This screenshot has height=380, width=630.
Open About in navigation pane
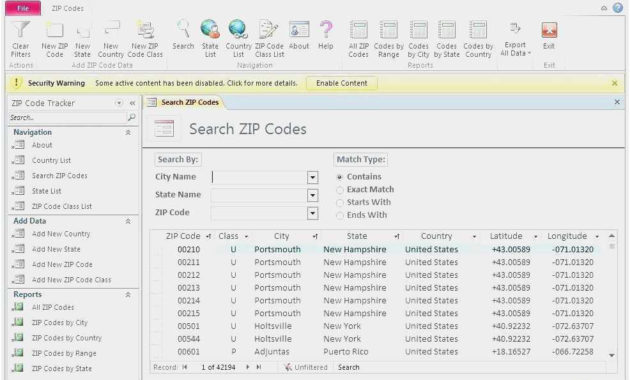(x=42, y=145)
